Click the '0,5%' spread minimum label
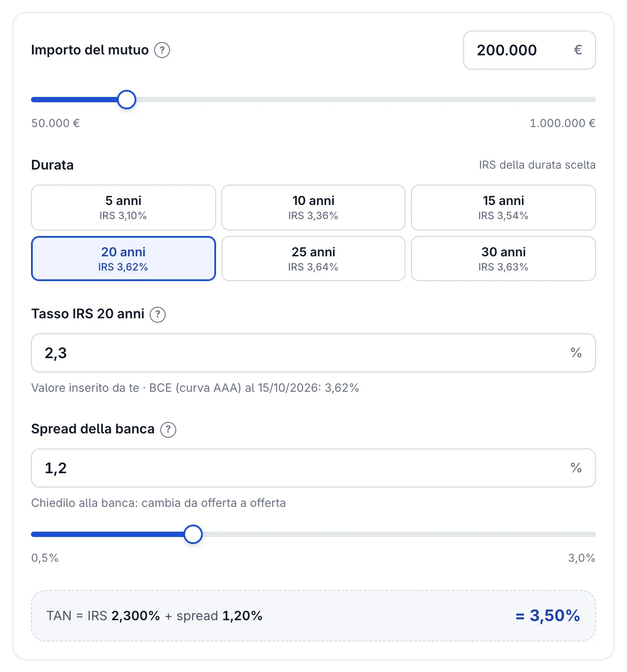The width and height of the screenshot is (627, 672). tap(45, 558)
